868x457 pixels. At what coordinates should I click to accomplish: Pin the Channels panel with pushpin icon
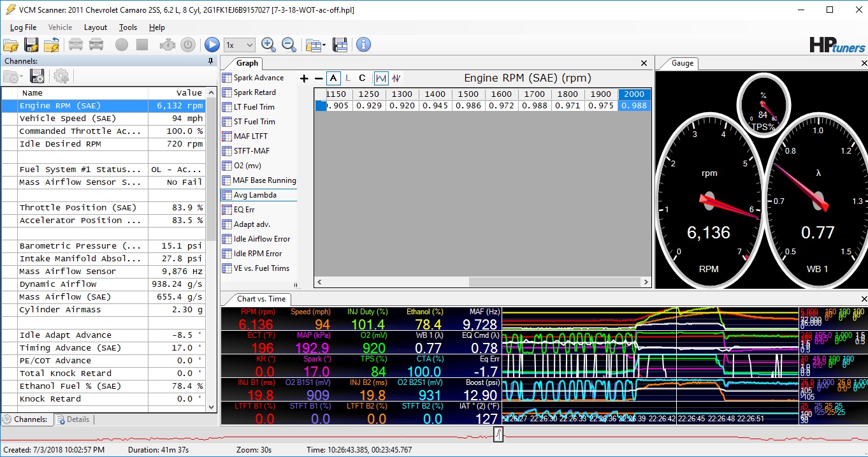tap(211, 61)
